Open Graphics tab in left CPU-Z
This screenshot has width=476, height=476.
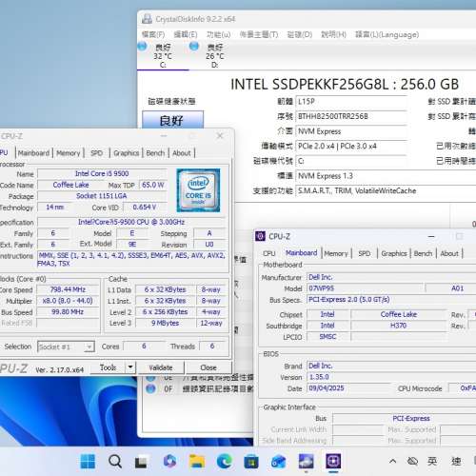(127, 153)
